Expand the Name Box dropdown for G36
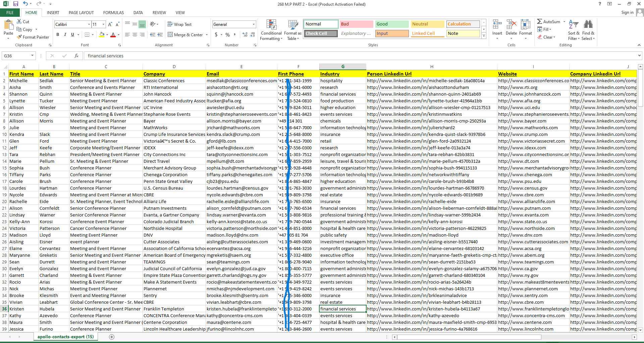This screenshot has height=343, width=644. [32, 56]
